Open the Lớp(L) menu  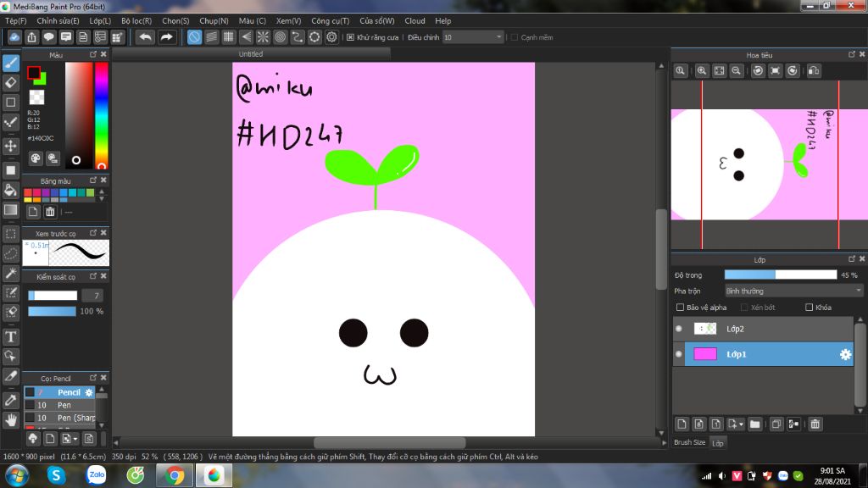click(100, 21)
